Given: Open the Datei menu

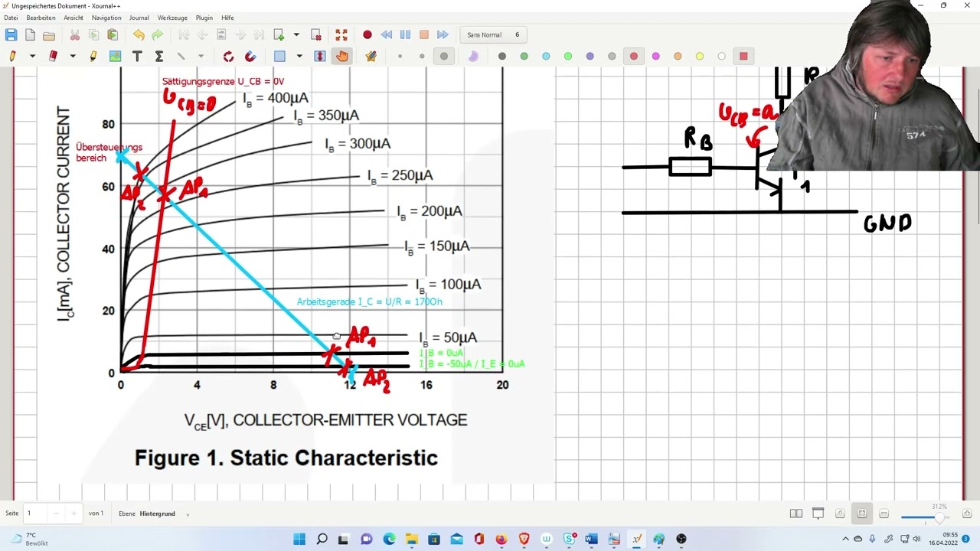Looking at the screenshot, I should coord(11,18).
